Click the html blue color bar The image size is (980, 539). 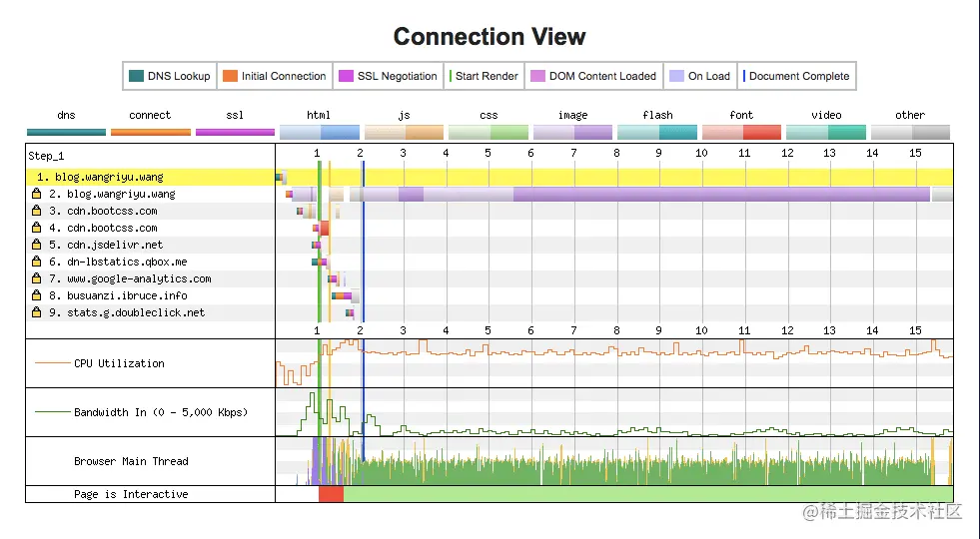[320, 132]
